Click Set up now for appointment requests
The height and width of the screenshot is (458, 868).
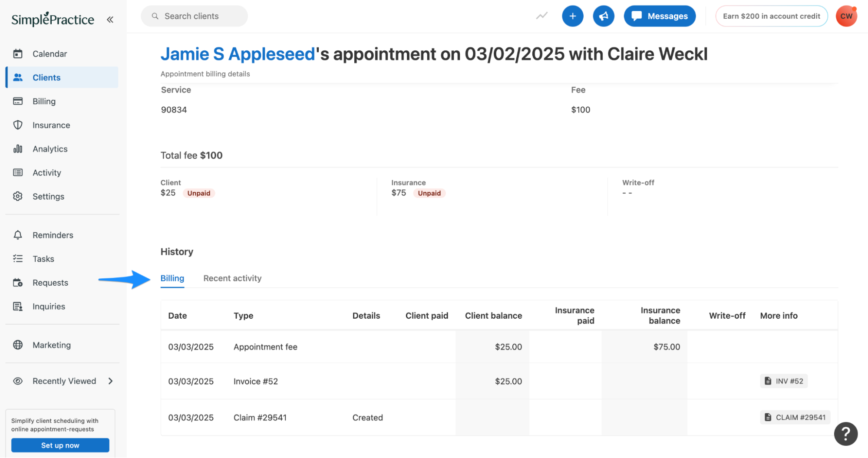click(60, 445)
